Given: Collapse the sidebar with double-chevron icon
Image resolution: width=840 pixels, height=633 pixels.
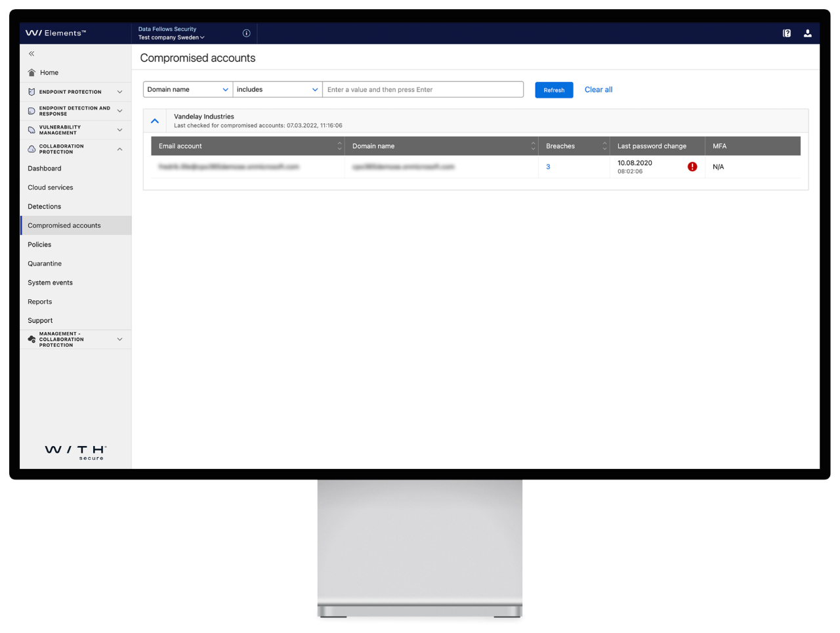Looking at the screenshot, I should [31, 54].
